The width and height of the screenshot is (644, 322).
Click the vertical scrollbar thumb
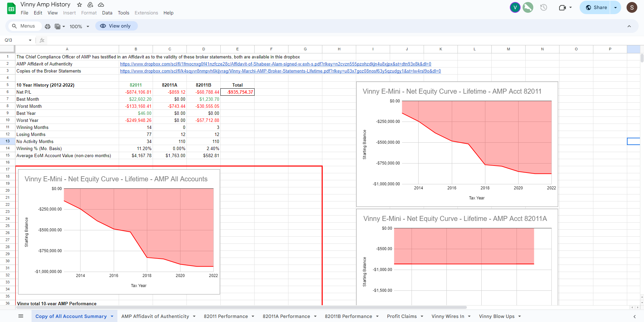click(642, 58)
